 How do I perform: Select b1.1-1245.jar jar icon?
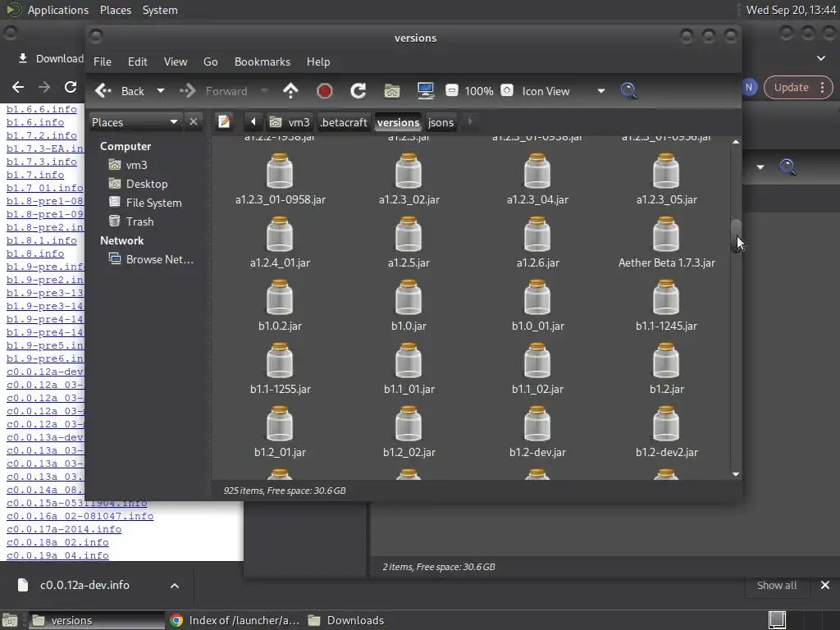click(x=666, y=297)
